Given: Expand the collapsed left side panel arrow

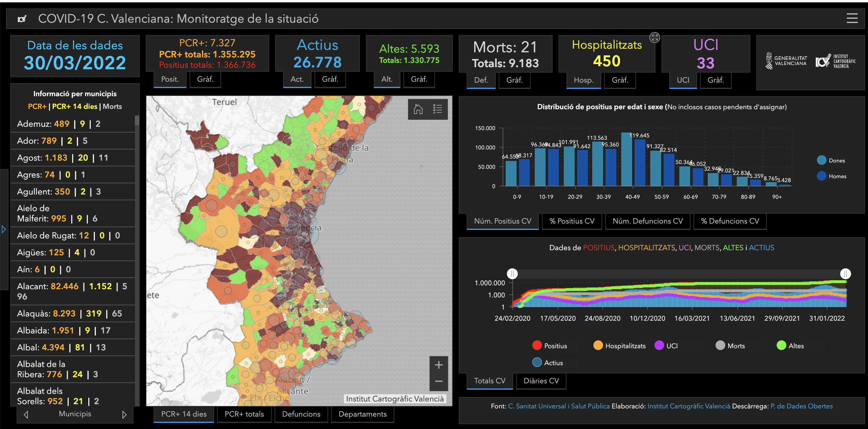Looking at the screenshot, I should point(4,230).
